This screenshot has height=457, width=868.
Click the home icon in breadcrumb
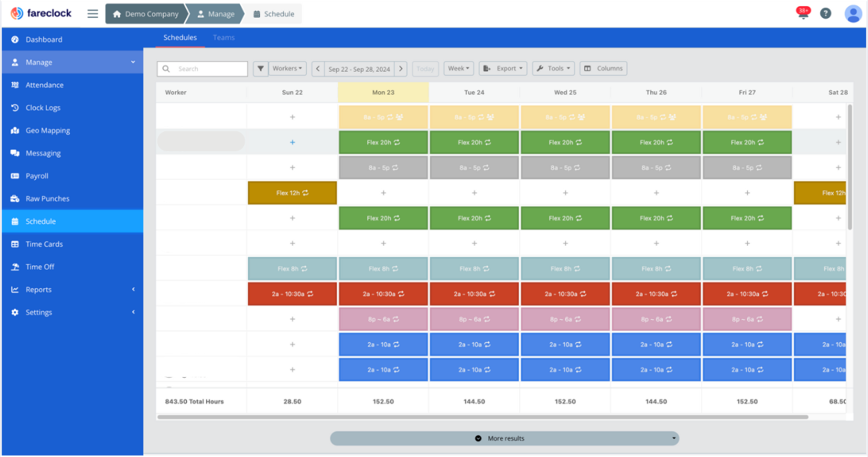coord(117,14)
